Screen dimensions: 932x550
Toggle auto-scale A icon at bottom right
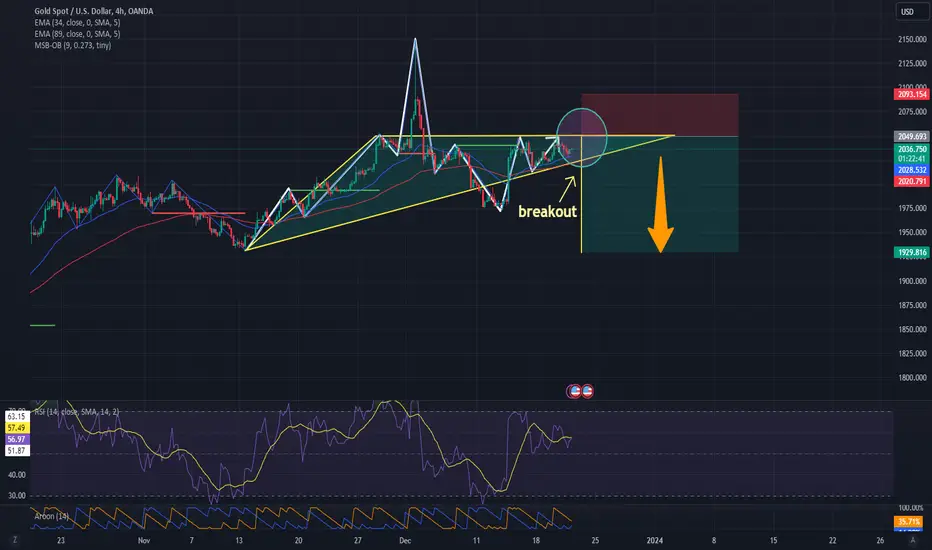pyautogui.click(x=912, y=540)
